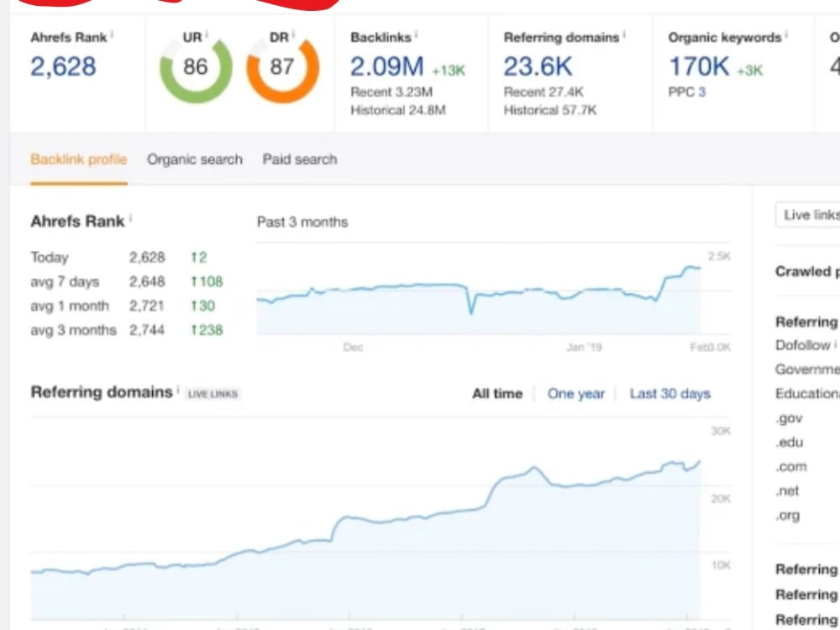Click info icon beside Dofollow
Image resolution: width=840 pixels, height=630 pixels.
[x=835, y=343]
